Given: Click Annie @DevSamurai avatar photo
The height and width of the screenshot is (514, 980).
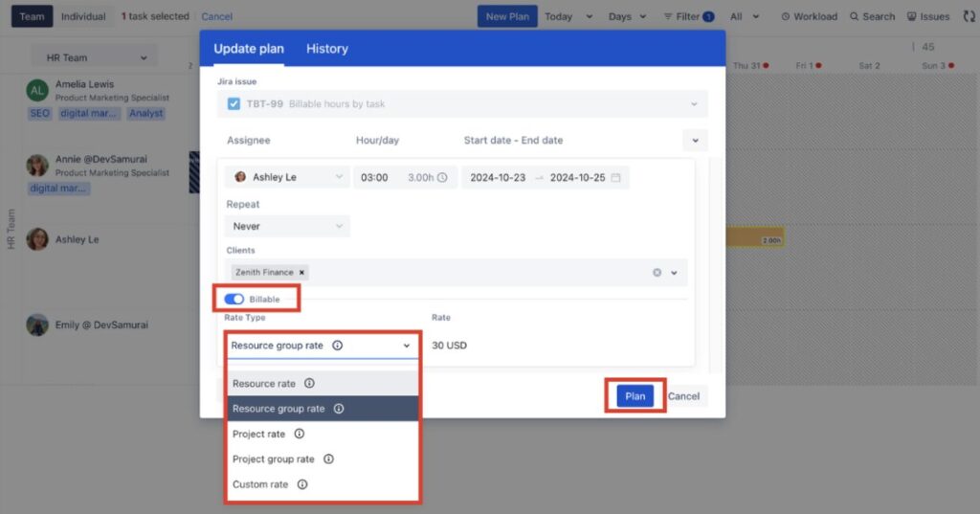Looking at the screenshot, I should (37, 166).
